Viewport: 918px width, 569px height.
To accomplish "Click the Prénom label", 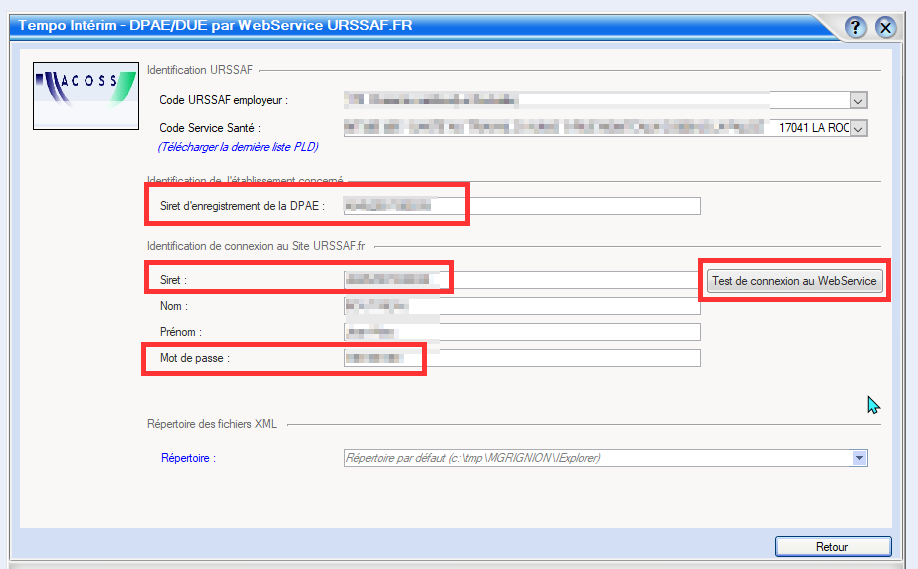I will tap(181, 332).
